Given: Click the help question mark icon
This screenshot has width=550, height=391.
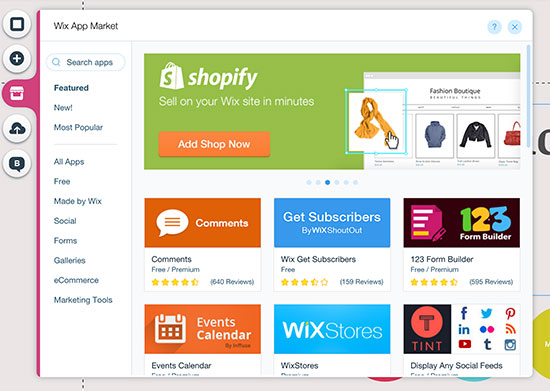Looking at the screenshot, I should tap(494, 27).
